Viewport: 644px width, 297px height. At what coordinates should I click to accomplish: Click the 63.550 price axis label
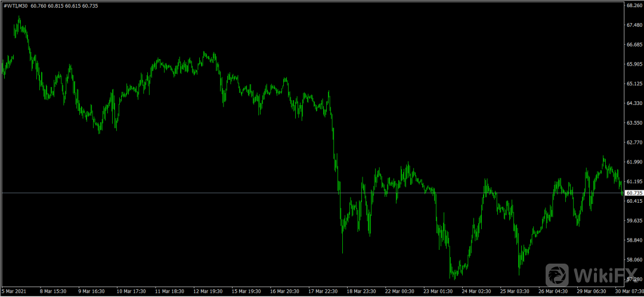[x=633, y=123]
